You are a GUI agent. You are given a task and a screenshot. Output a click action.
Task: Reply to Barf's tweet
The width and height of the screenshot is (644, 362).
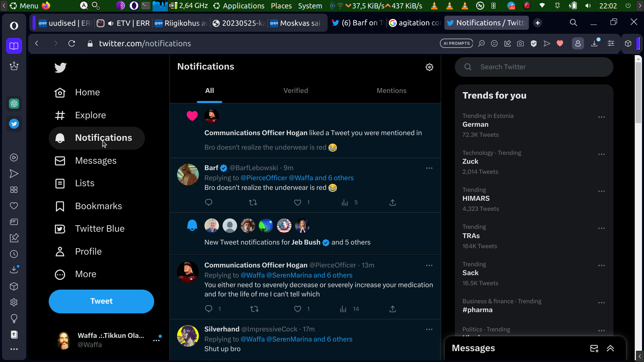point(208,202)
